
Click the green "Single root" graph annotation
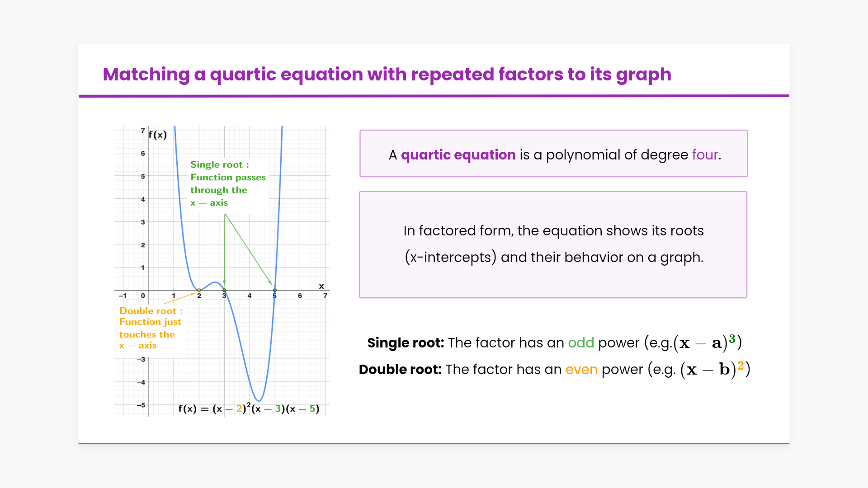point(227,183)
